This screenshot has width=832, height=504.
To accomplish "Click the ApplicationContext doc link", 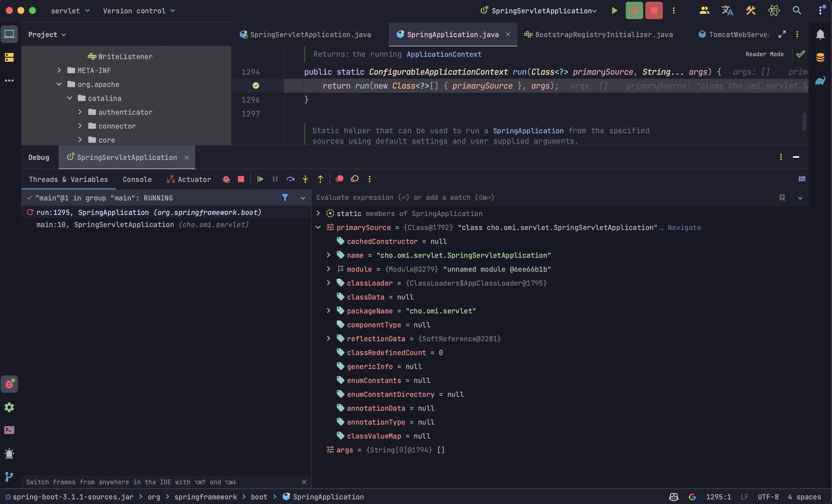I will pos(444,54).
